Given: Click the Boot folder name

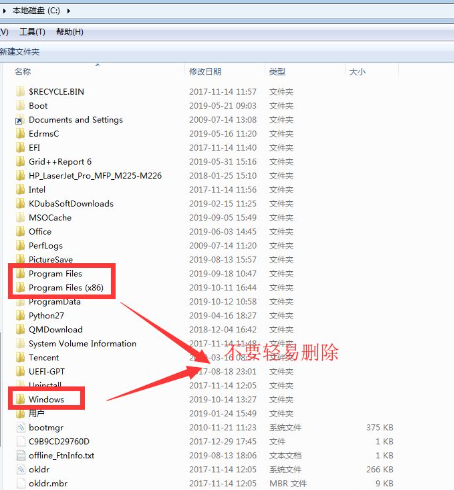Looking at the screenshot, I should click(38, 106).
